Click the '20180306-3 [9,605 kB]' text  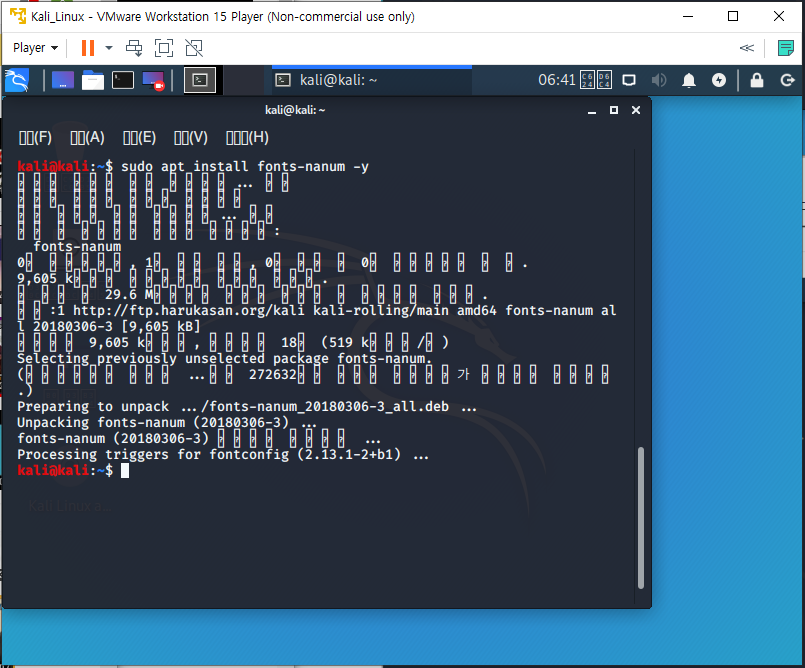tap(117, 327)
